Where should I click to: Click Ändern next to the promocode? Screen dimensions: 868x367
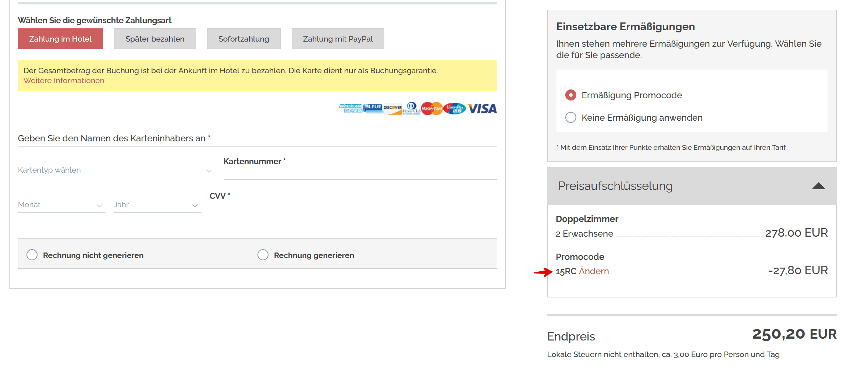[594, 271]
